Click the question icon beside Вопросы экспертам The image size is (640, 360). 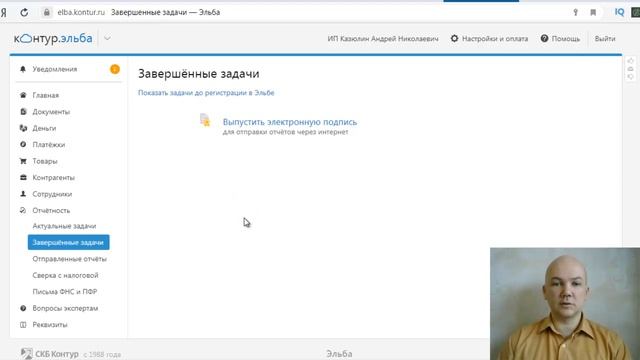[23, 308]
